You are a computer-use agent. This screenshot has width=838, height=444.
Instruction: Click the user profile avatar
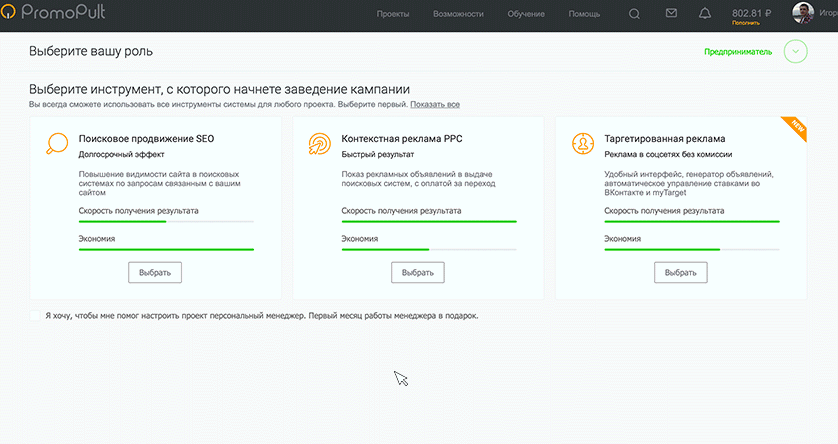tap(804, 13)
